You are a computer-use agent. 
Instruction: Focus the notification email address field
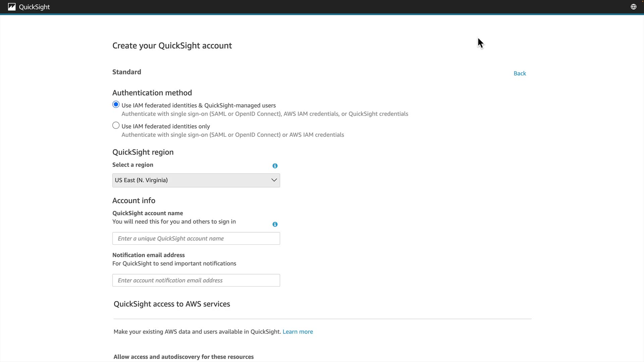pos(196,281)
